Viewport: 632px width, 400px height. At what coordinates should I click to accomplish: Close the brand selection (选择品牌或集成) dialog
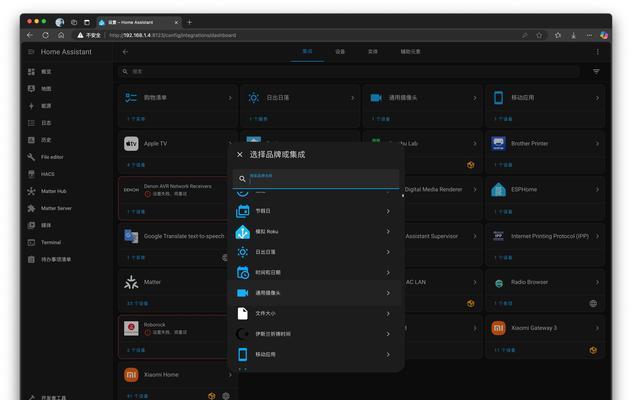coord(240,154)
